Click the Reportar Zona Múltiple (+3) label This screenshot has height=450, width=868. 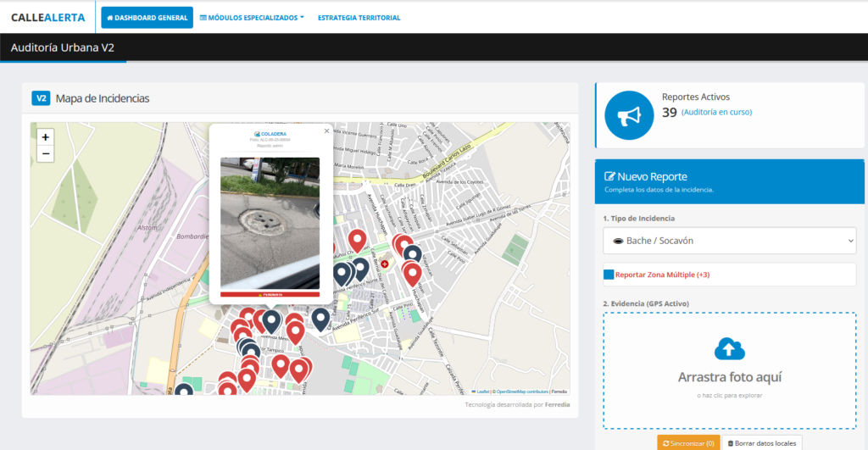[662, 275]
